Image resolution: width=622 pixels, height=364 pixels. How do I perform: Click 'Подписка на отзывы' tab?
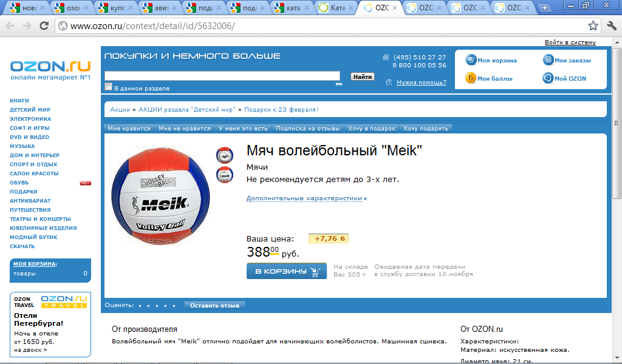pos(308,129)
